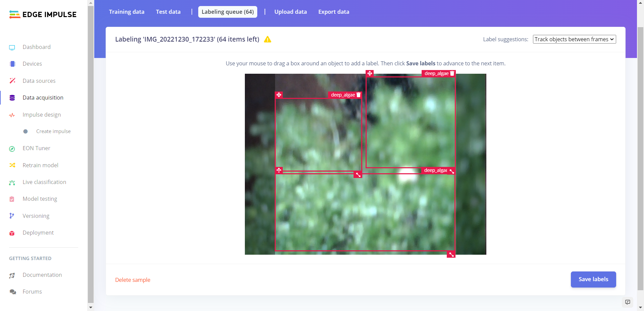644x311 pixels.
Task: Open the Upload data tab
Action: pos(290,12)
